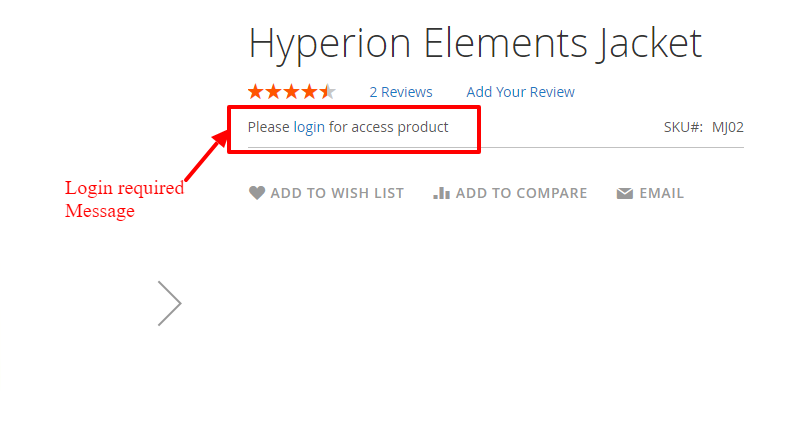Click the SKU# label text
The height and width of the screenshot is (424, 792).
[683, 127]
